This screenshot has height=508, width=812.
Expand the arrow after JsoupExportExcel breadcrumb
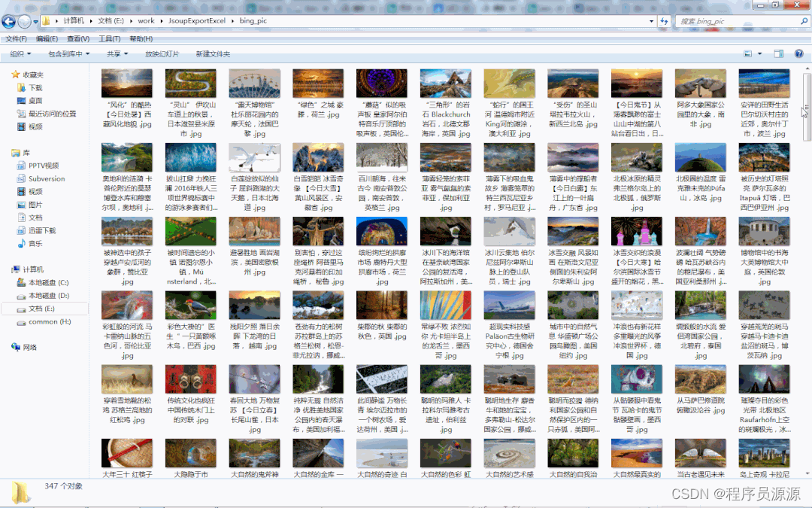tap(233, 21)
